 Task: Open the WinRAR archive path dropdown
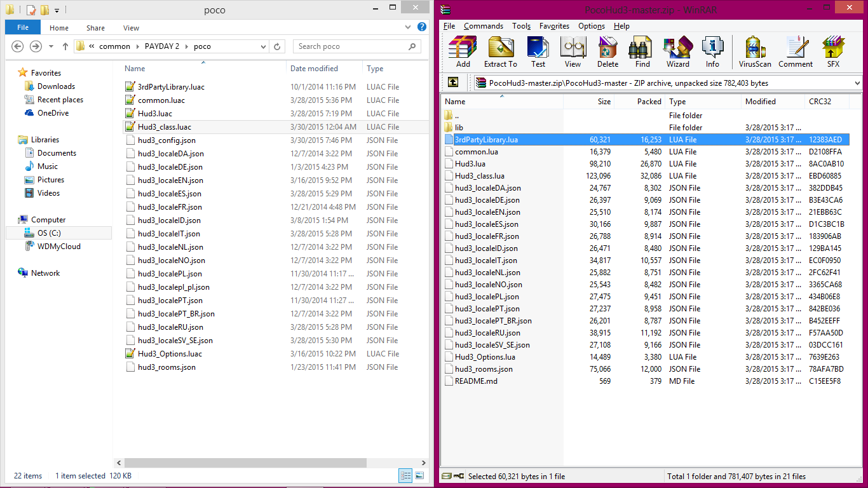858,83
